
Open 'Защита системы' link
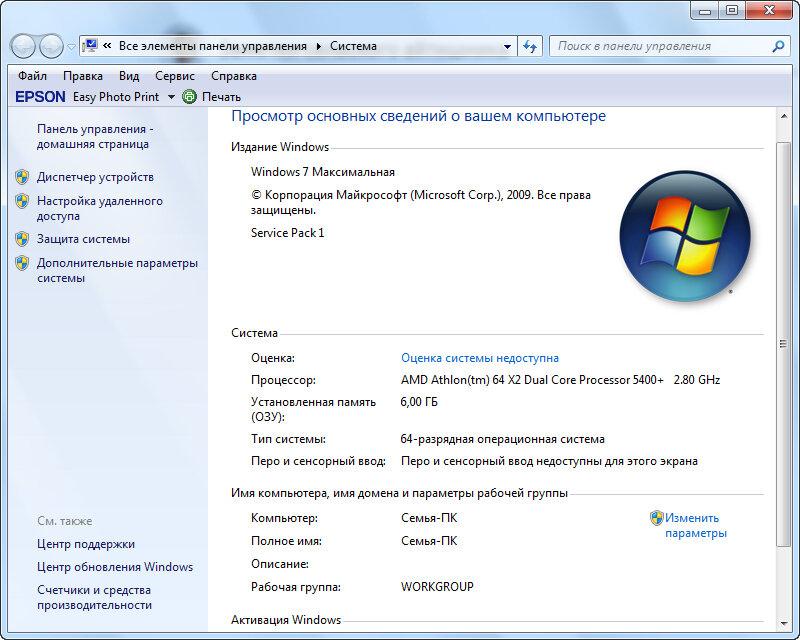(83, 239)
